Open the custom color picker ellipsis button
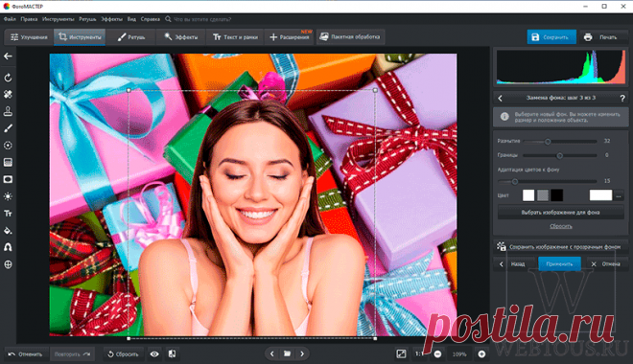633x364 pixels. [x=619, y=196]
